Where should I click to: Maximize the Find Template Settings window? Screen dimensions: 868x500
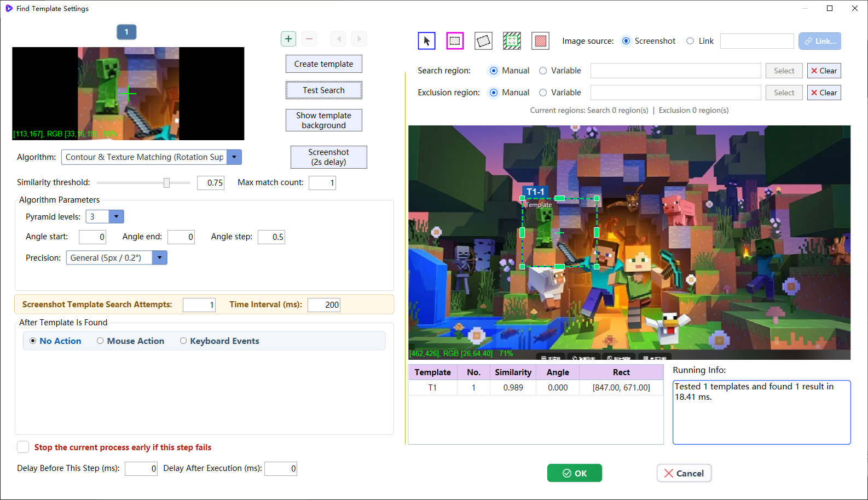[x=830, y=8]
